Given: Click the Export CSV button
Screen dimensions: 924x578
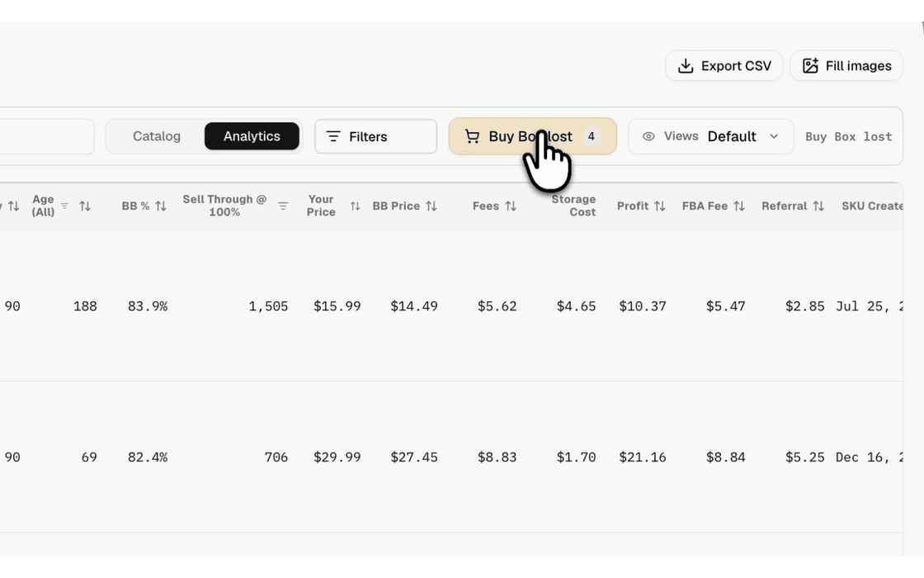Looking at the screenshot, I should tap(724, 65).
